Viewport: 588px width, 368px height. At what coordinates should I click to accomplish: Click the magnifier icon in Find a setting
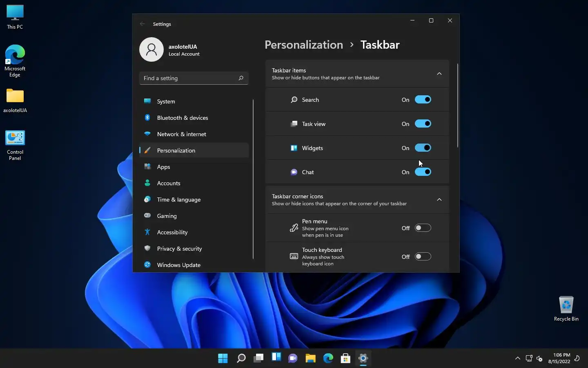click(241, 78)
